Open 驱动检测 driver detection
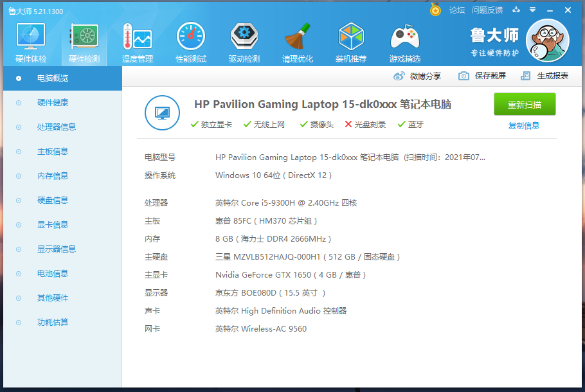585x392 pixels. pos(244,42)
